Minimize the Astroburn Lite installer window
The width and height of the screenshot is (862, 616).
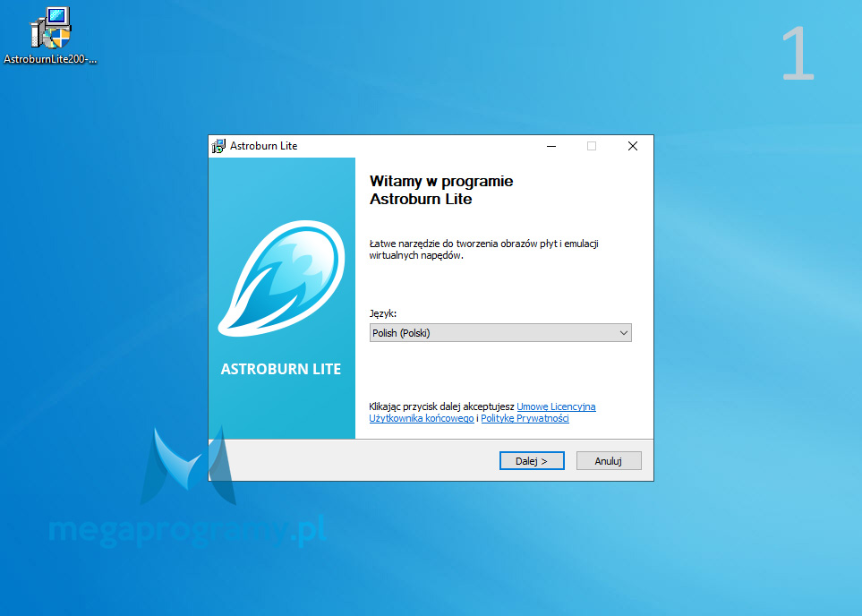tap(551, 146)
